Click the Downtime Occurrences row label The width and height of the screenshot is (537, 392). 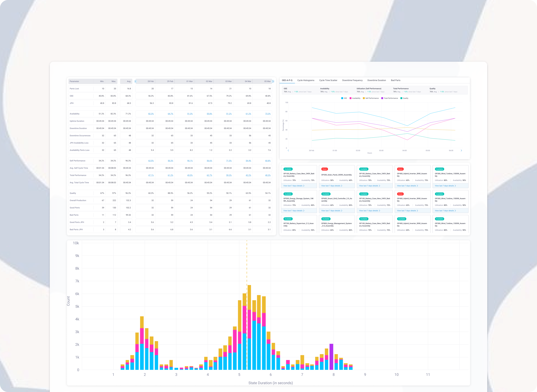click(x=80, y=136)
